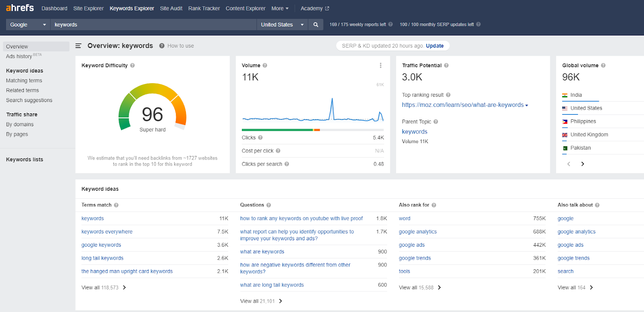Click View all 21,101 questions
The image size is (644, 312).
(261, 301)
